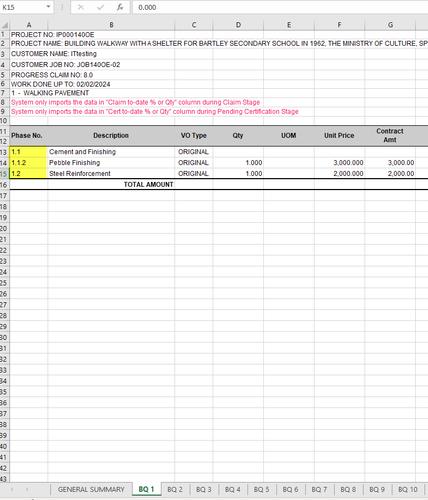This screenshot has height=500, width=428.
Task: Switch to the BQ 6 sheet tab
Action: [x=290, y=489]
